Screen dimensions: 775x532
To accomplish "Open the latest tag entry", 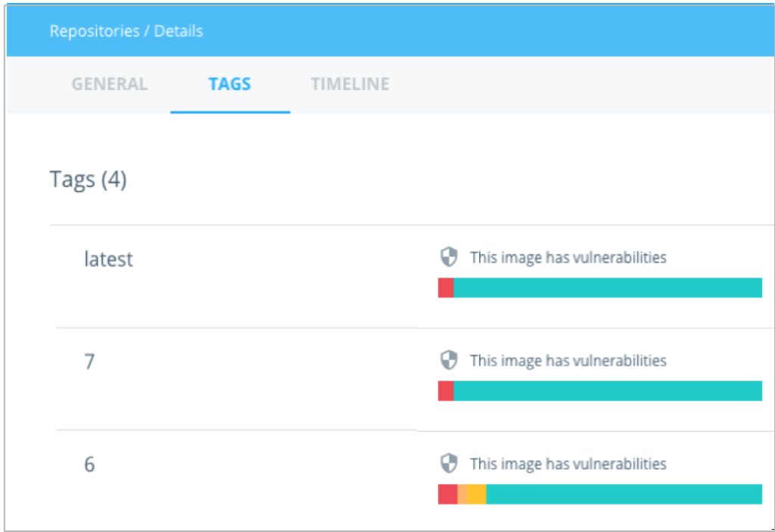I will click(x=108, y=259).
